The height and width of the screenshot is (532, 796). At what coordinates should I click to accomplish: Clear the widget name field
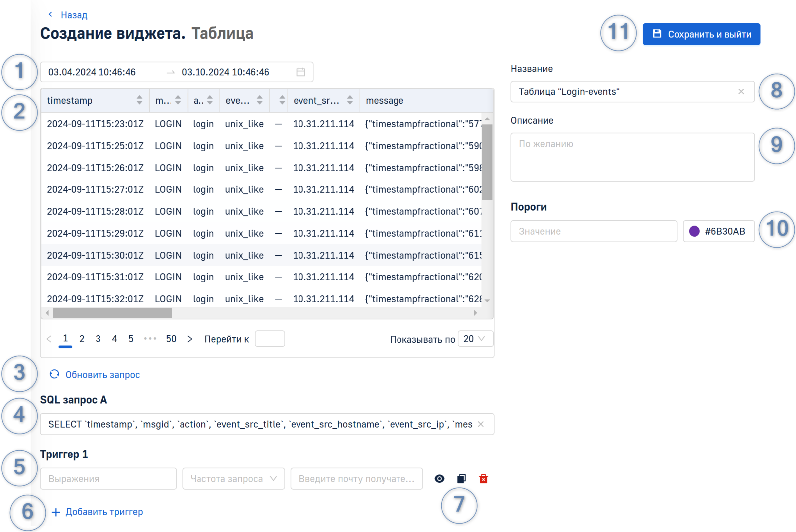tap(741, 92)
